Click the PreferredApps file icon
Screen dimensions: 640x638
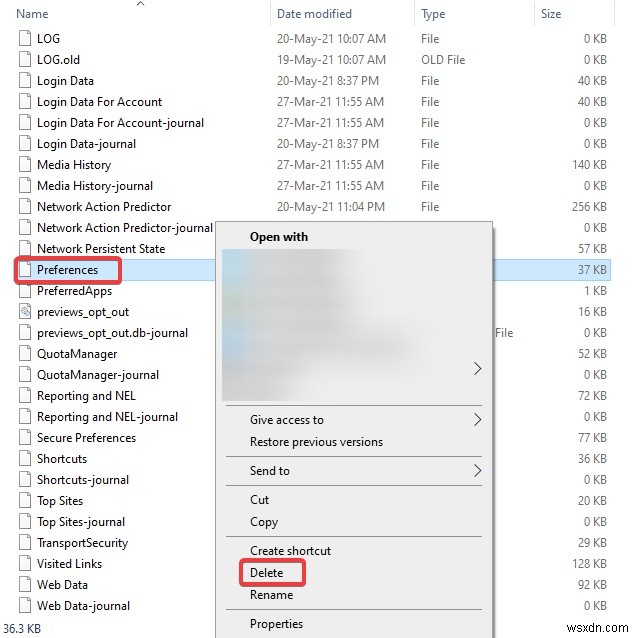[x=25, y=291]
